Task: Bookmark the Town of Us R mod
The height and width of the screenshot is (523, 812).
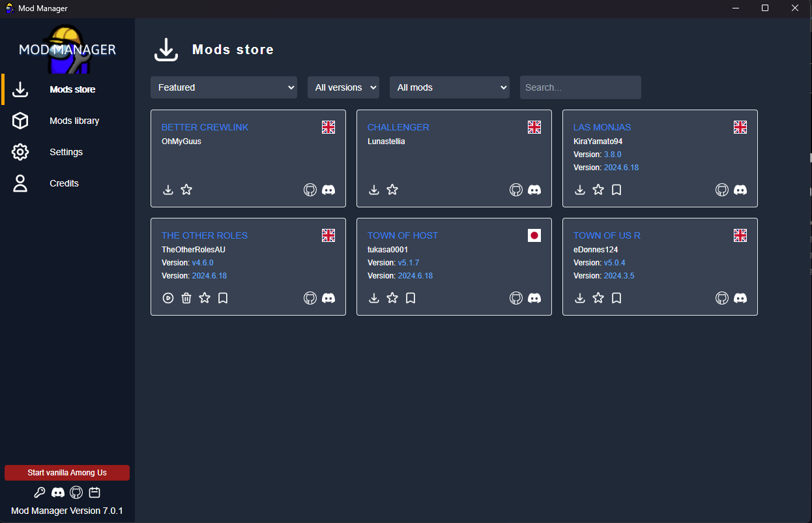Action: pos(616,298)
